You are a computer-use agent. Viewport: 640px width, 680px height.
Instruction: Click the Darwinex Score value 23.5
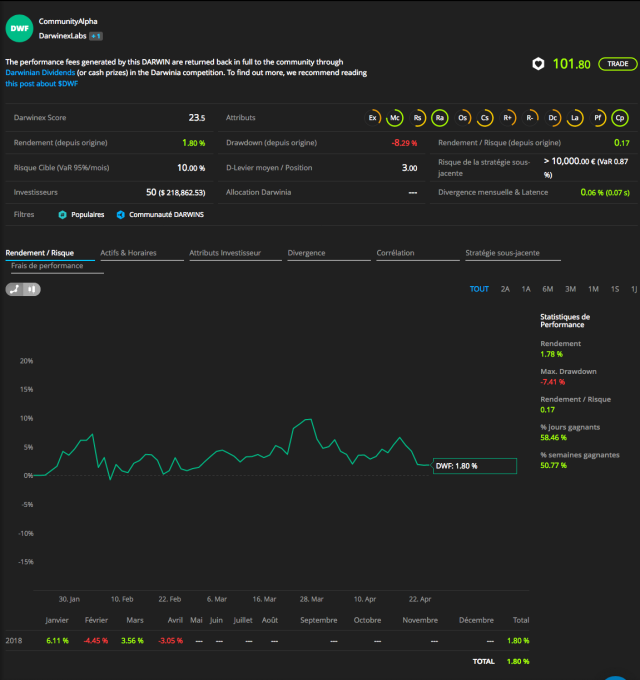click(x=197, y=118)
